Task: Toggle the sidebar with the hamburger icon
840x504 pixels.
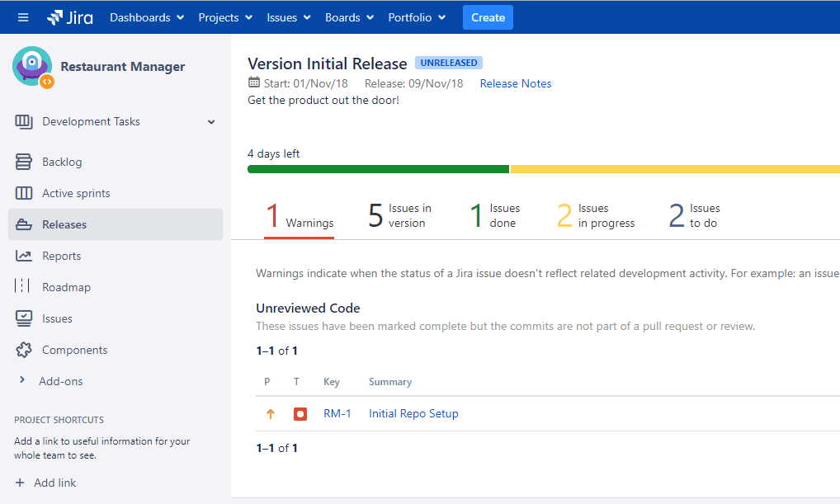Action: 23,16
